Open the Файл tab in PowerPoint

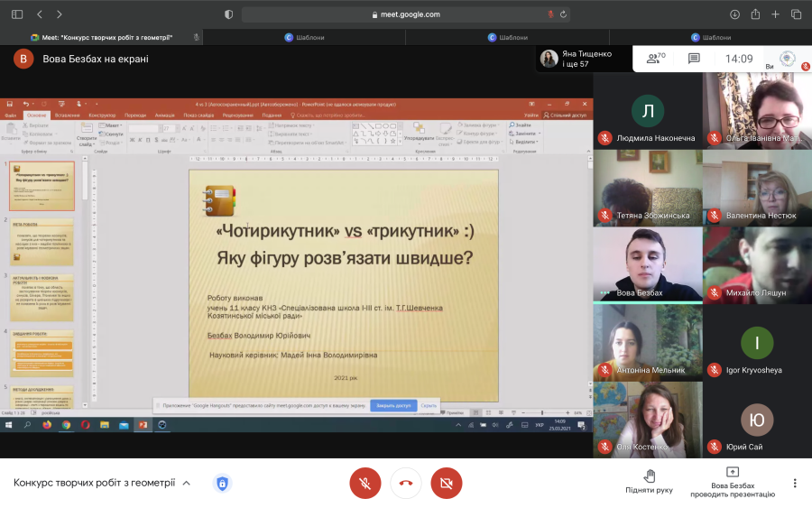(x=10, y=115)
